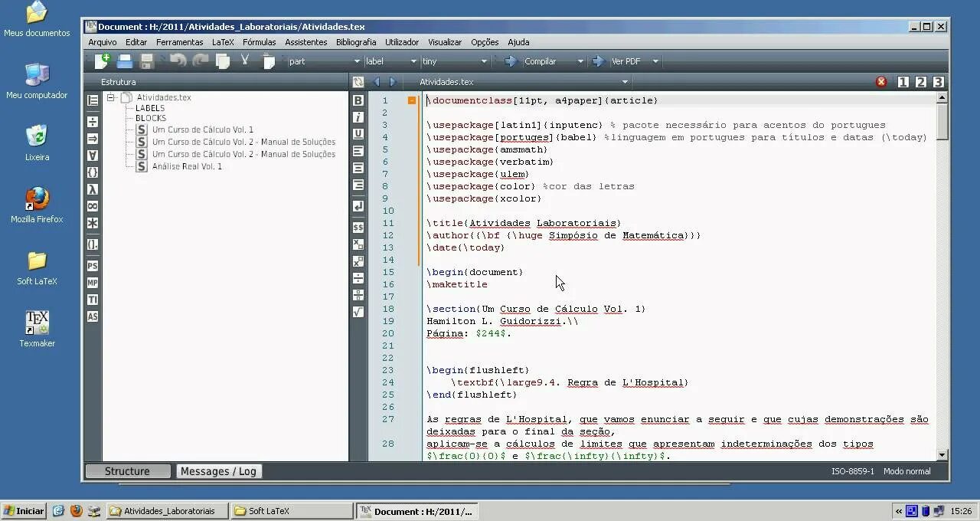Cut the selection with the scissors icon

245,61
